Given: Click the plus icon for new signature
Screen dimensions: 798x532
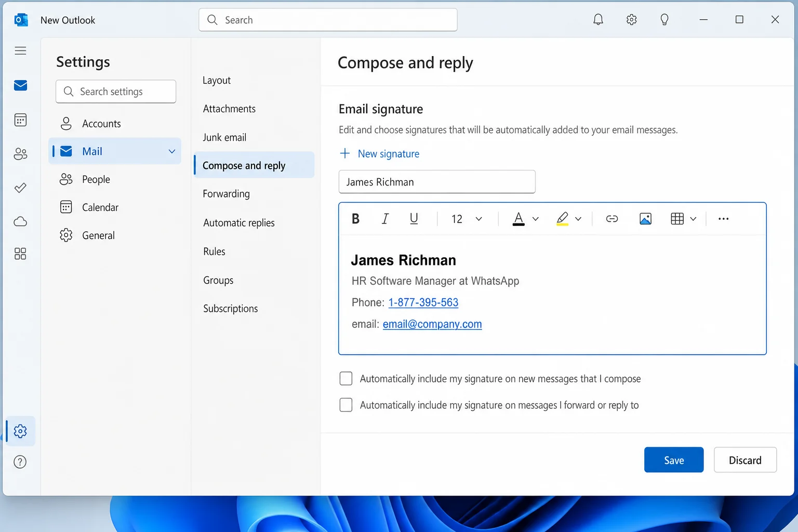Looking at the screenshot, I should click(345, 153).
